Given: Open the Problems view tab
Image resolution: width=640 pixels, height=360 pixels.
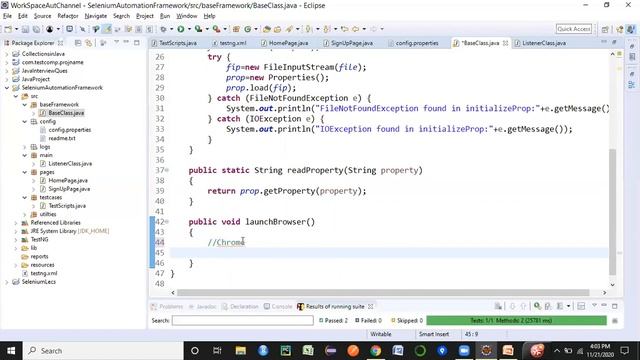Looking at the screenshot, I should point(167,307).
